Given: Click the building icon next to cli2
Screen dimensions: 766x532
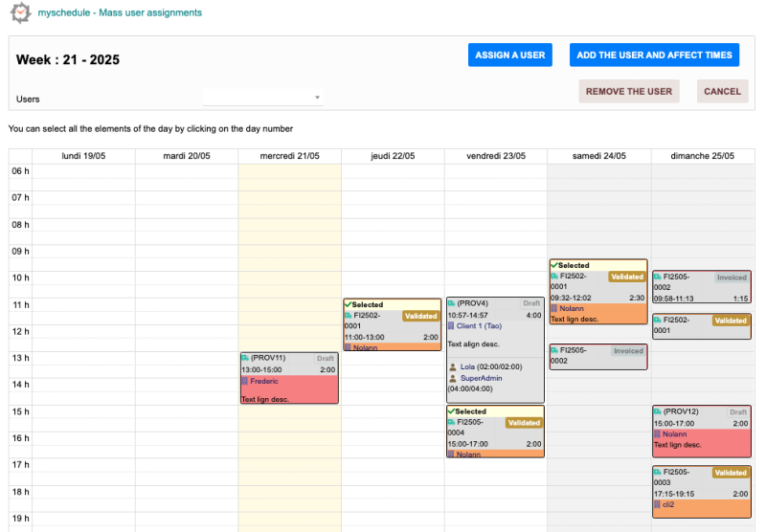Looking at the screenshot, I should 658,504.
